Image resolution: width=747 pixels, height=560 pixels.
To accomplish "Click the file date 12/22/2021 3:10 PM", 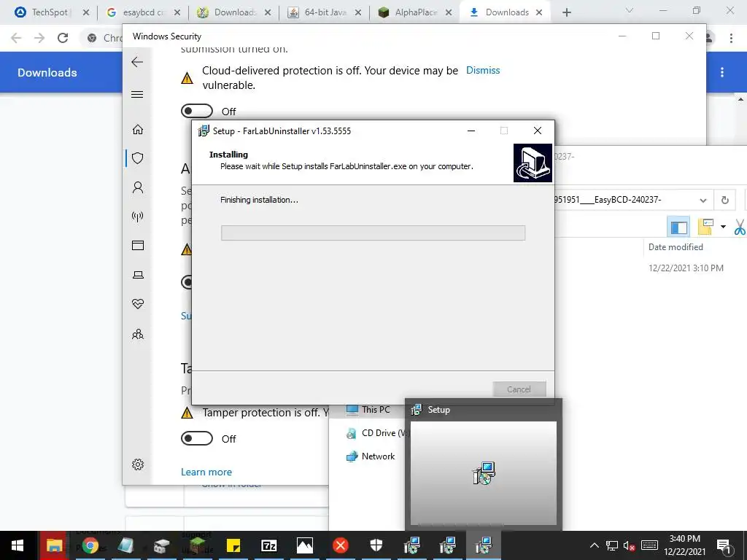I will (x=686, y=268).
